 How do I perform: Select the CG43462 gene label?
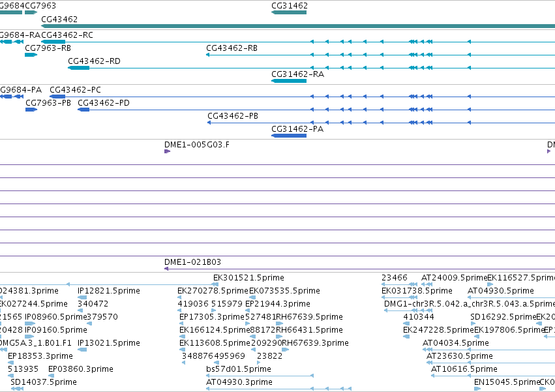pos(59,19)
